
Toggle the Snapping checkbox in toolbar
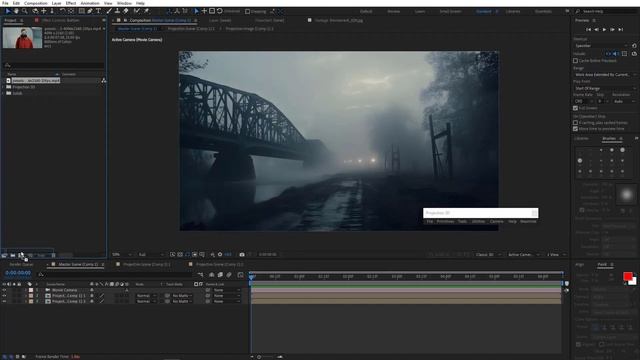(x=247, y=11)
